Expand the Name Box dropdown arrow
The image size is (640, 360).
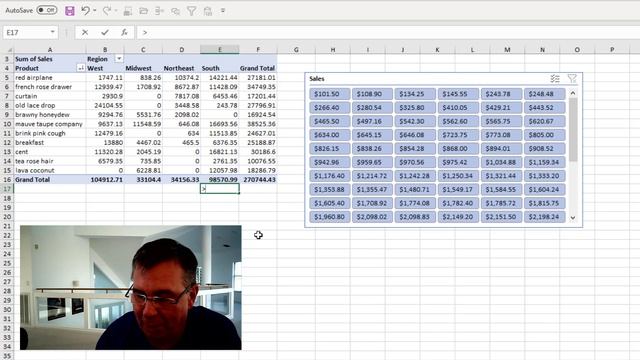click(53, 32)
